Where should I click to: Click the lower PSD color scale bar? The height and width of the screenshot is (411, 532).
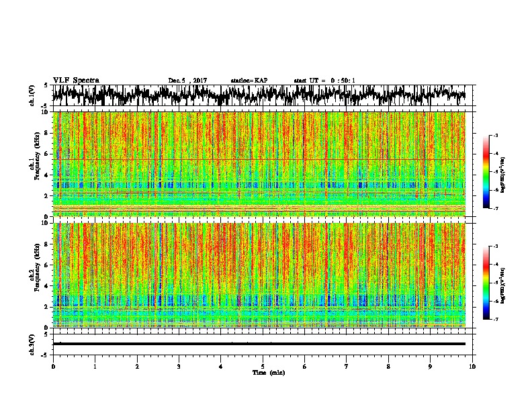486,283
